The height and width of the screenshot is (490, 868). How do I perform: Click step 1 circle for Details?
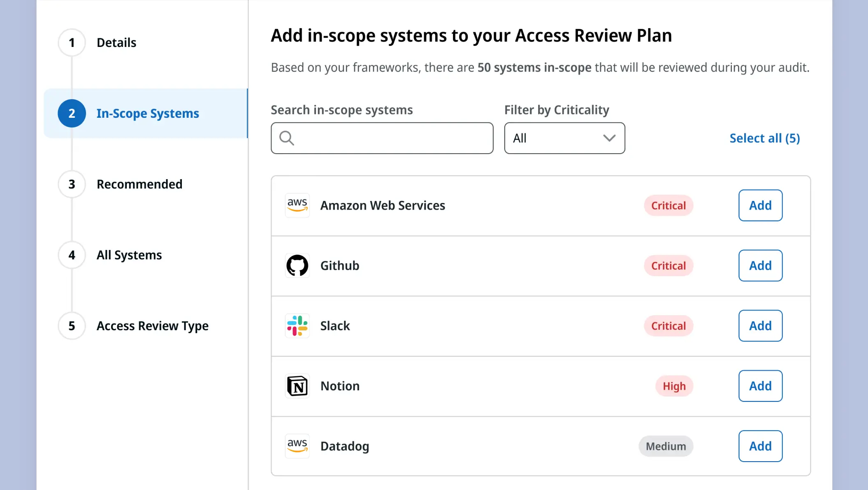click(x=72, y=43)
